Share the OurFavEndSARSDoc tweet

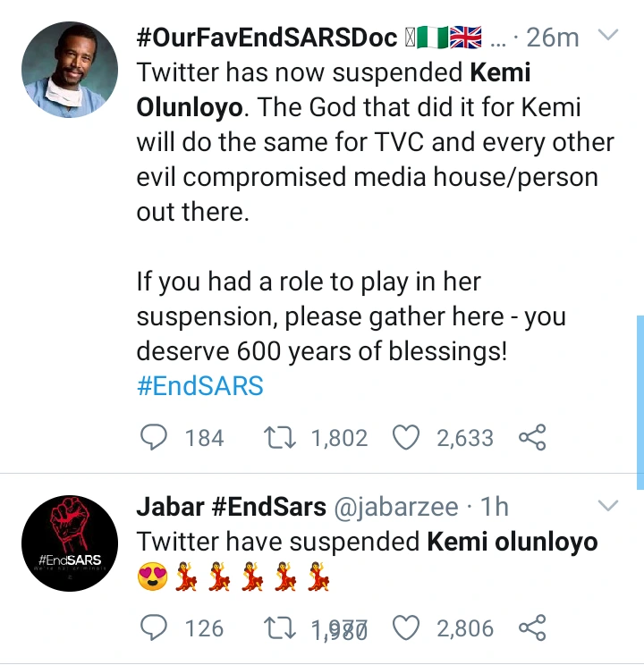pyautogui.click(x=532, y=437)
